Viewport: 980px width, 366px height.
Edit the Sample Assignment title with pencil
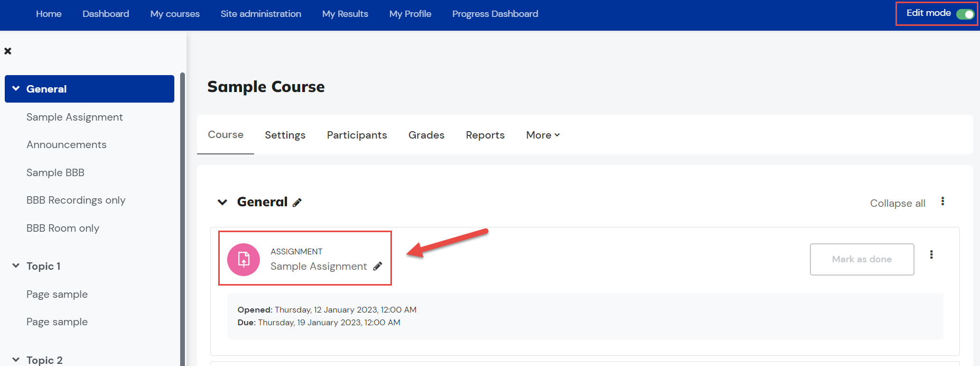378,267
